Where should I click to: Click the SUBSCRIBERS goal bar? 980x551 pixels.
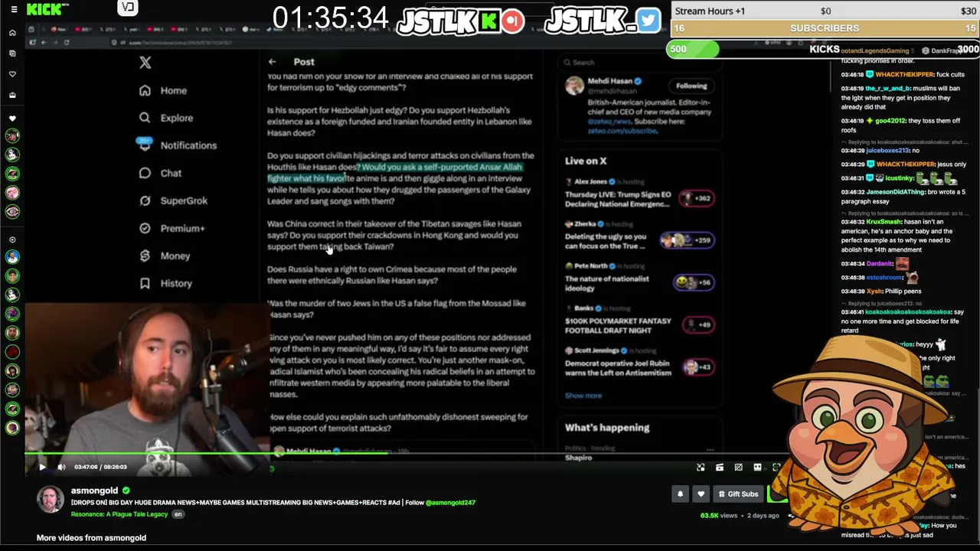(x=825, y=28)
